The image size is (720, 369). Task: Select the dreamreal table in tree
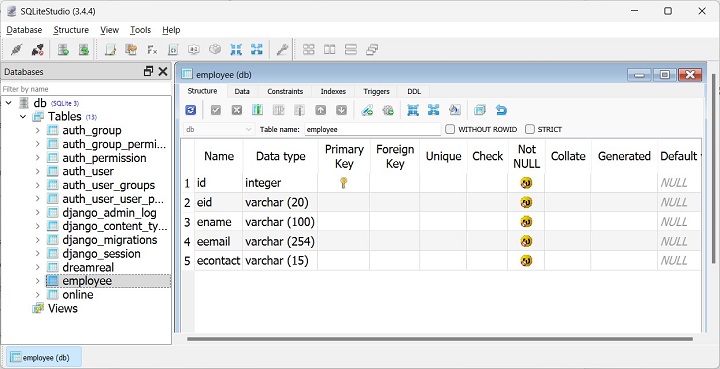coord(88,267)
